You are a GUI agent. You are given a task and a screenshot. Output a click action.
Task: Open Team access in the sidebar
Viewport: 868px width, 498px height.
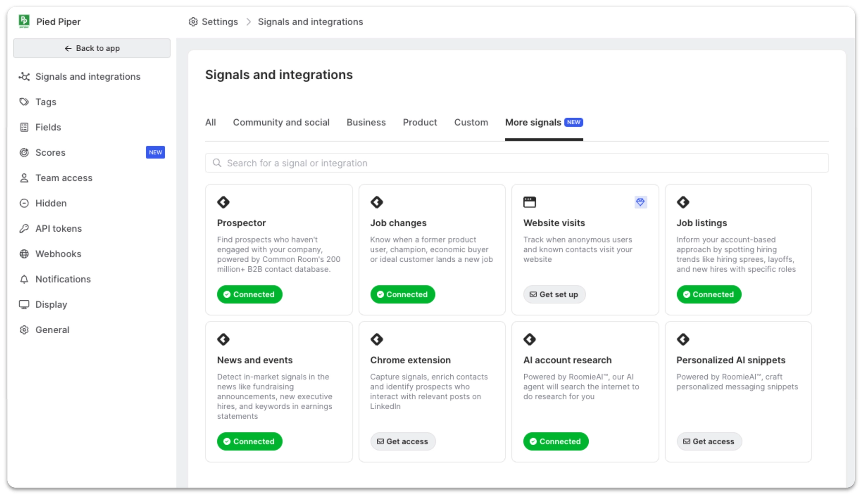click(x=64, y=178)
